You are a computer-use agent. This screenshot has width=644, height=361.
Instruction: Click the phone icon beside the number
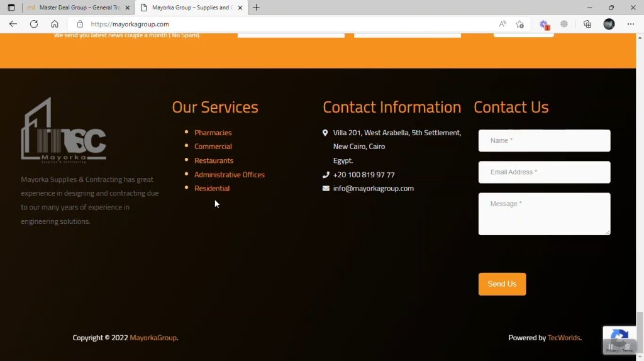coord(326,175)
